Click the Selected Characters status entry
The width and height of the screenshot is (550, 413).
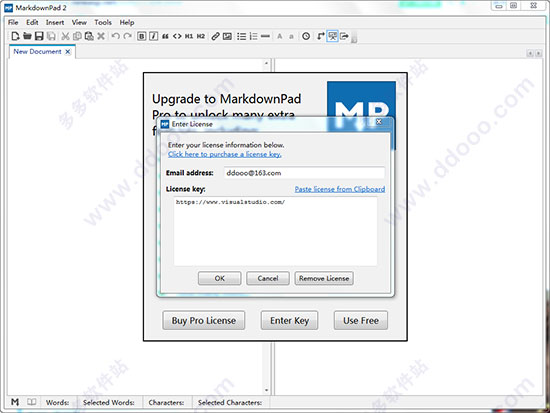point(229,402)
